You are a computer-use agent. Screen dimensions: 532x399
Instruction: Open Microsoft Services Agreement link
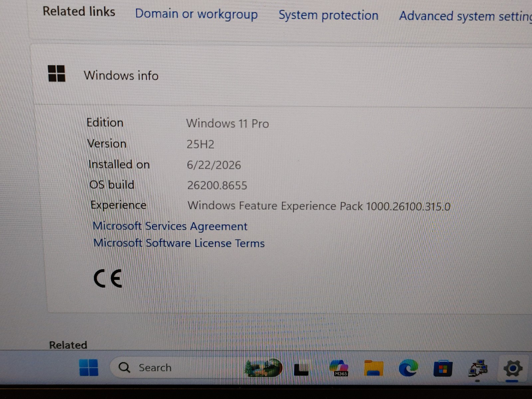click(x=170, y=226)
